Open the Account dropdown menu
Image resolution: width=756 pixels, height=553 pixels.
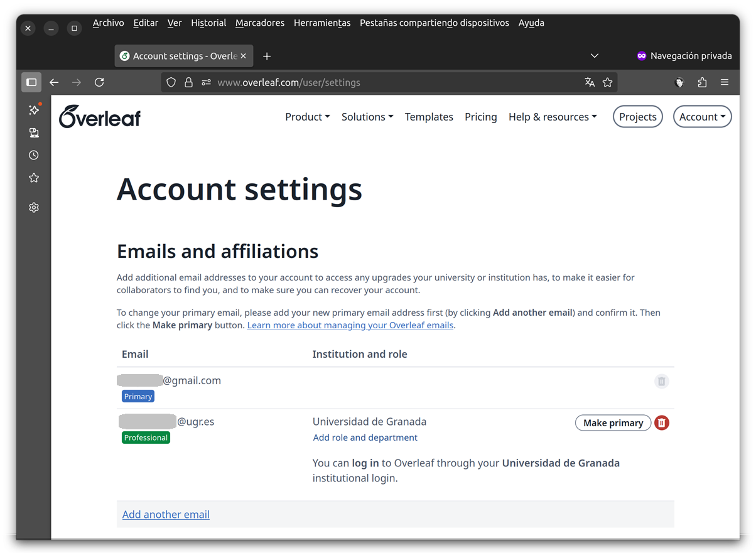tap(702, 117)
